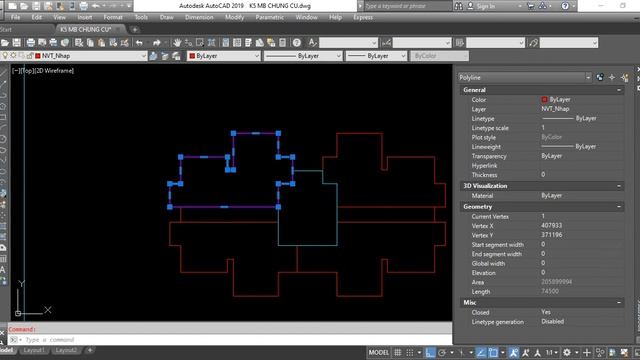640x360 pixels.
Task: Click the Dimension Style icon
Action: coord(386,43)
